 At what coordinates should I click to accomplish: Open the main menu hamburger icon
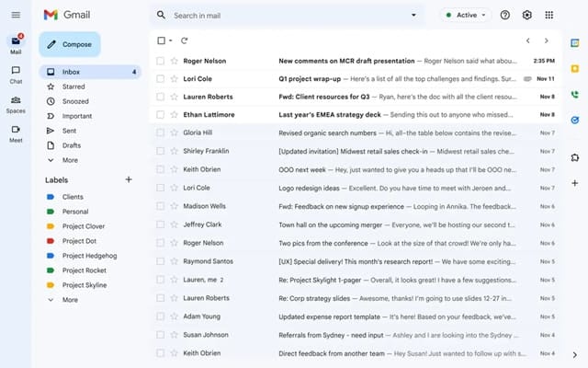point(16,15)
